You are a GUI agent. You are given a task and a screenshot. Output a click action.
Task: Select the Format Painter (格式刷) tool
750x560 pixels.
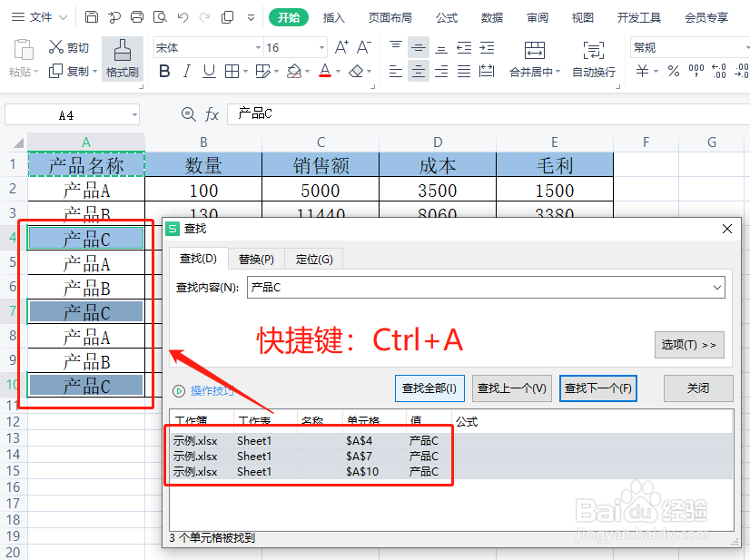pos(123,59)
